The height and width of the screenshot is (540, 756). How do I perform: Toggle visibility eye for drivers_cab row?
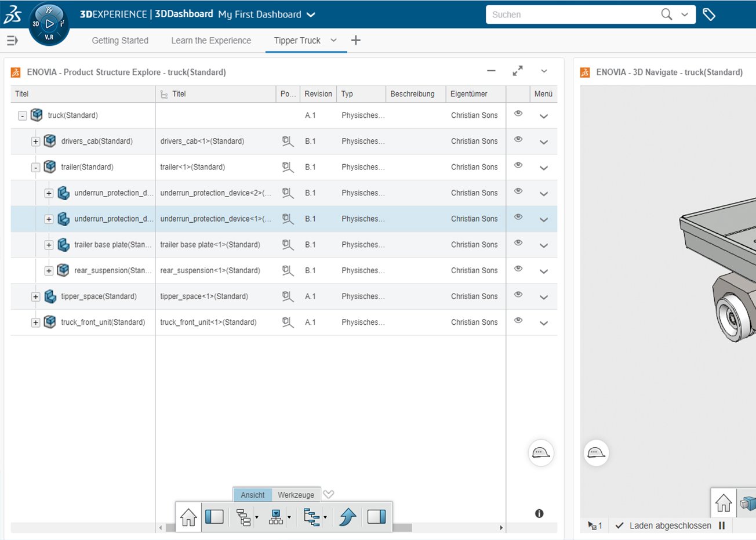click(518, 139)
